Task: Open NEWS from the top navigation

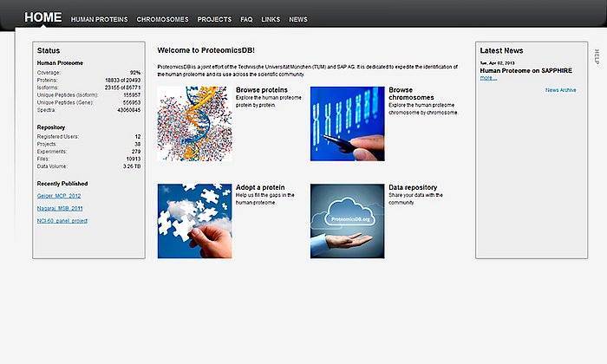Action: point(298,19)
